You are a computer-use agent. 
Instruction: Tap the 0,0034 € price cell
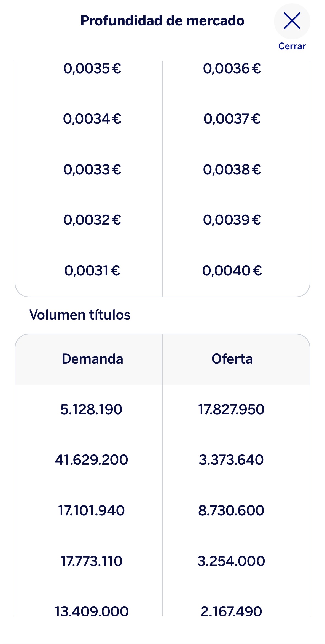(92, 119)
